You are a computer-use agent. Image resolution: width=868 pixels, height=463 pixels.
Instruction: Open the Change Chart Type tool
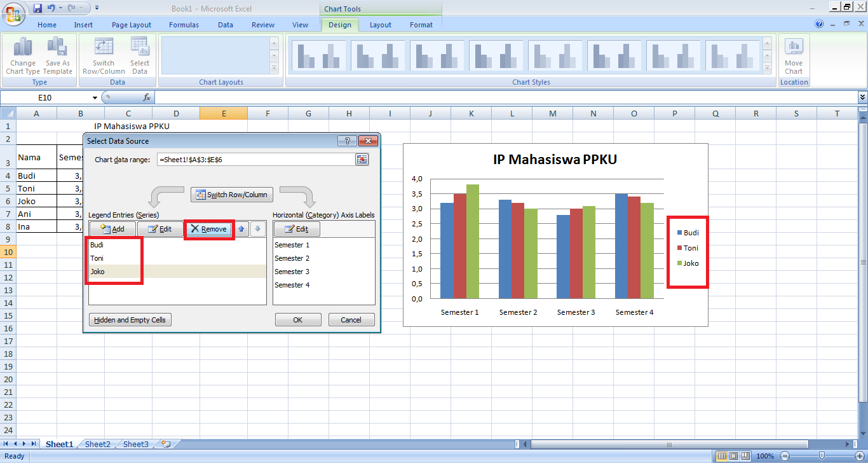23,56
